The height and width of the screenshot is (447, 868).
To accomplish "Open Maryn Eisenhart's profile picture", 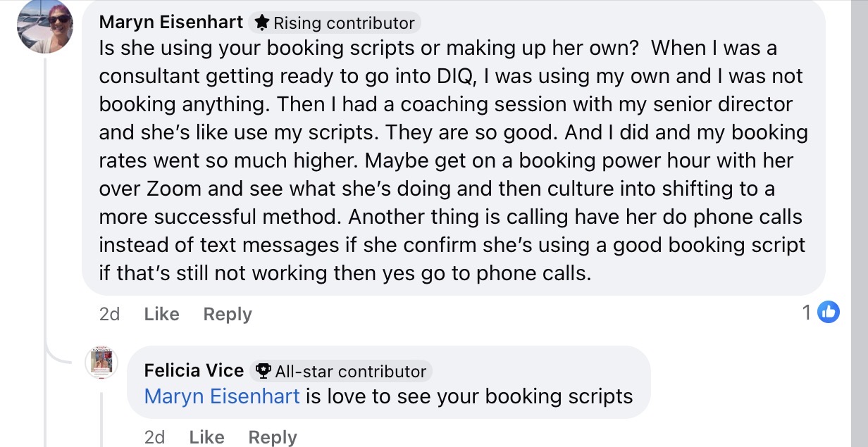I will pos(45,26).
